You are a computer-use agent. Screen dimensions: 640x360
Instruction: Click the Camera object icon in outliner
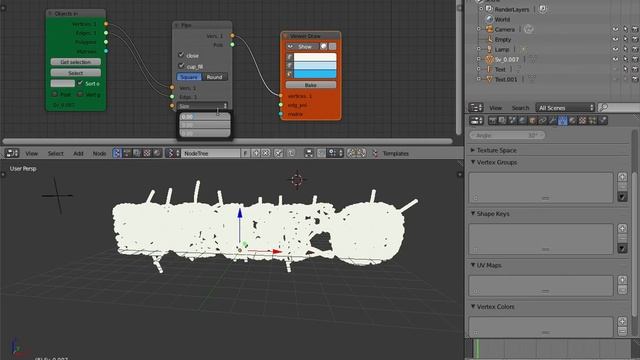click(489, 29)
